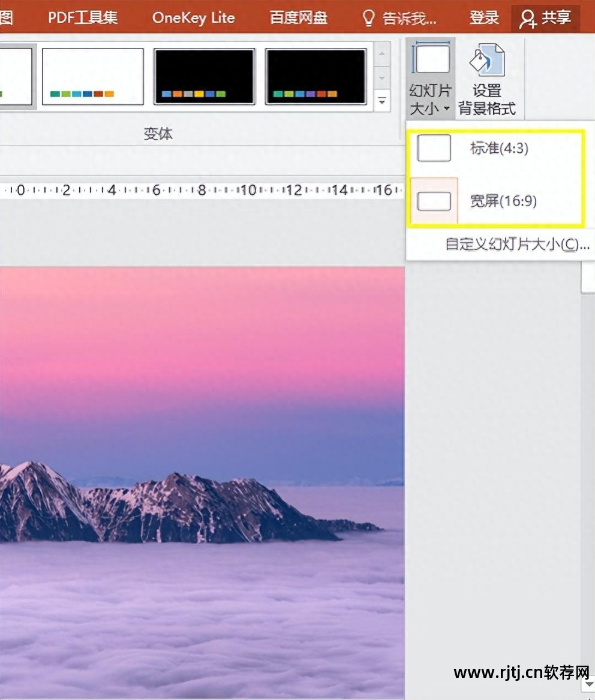595x700 pixels.
Task: Open the 幻灯片大小 (Slide Size) dropdown
Action: pos(431,78)
